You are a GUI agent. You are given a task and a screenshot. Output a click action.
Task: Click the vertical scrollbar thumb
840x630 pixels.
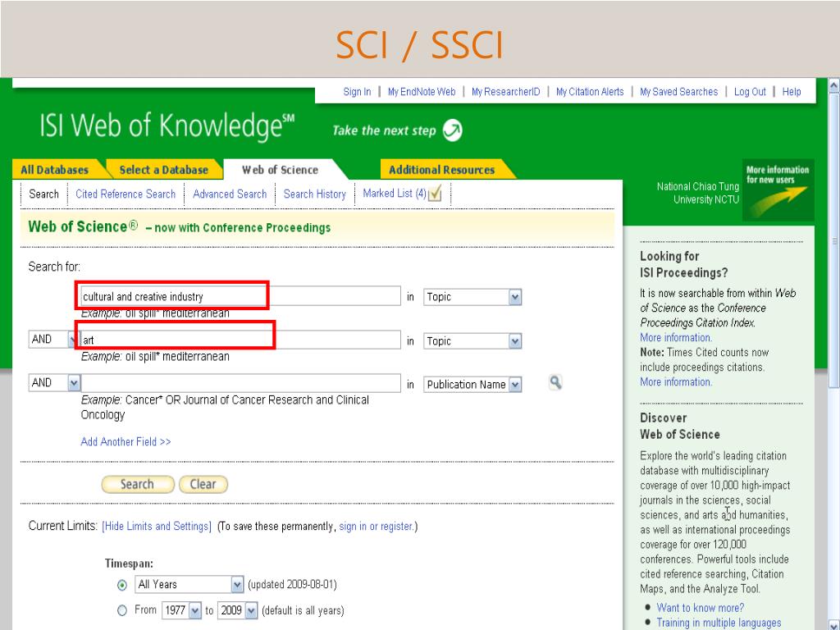833,240
